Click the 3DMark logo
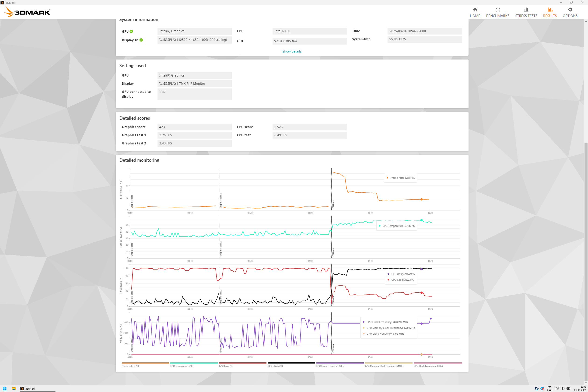The width and height of the screenshot is (588, 392). (28, 12)
